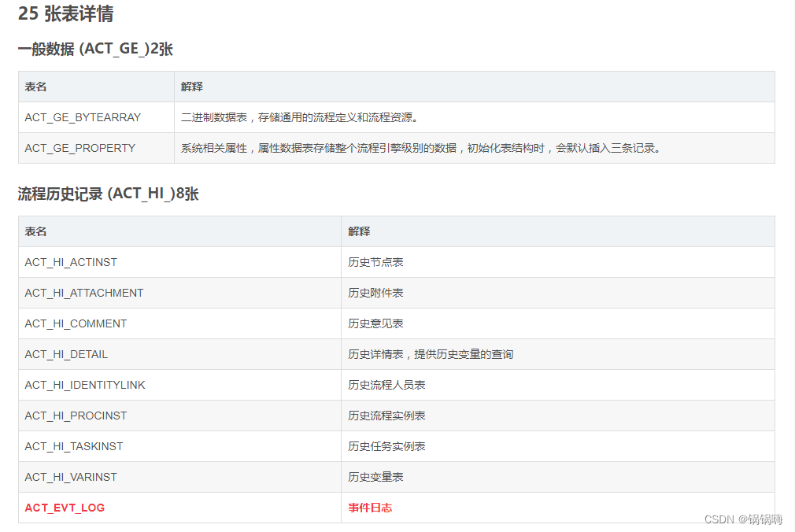The image size is (795, 532).
Task: Select ACT_HI_IDENTITYLINK in the list
Action: click(83, 385)
